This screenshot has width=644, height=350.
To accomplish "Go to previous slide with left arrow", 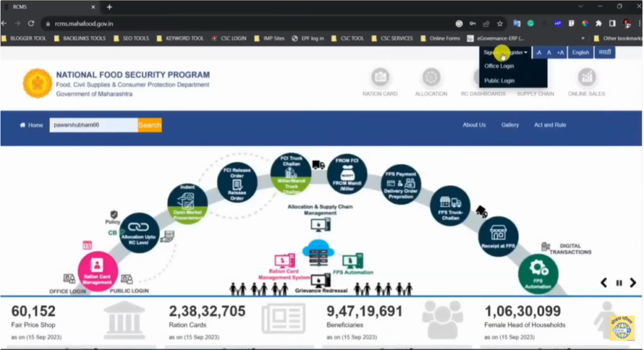I will 604,283.
